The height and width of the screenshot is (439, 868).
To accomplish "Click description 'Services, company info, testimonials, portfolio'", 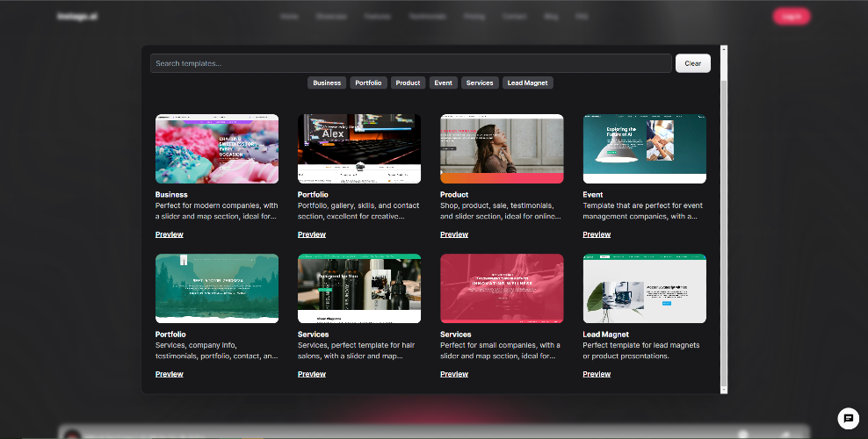I will coord(216,350).
